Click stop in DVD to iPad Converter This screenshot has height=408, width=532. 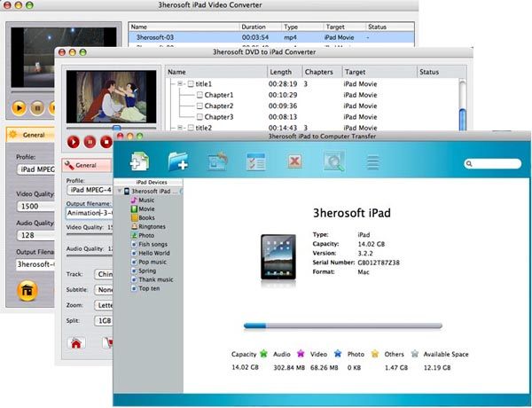[106, 142]
